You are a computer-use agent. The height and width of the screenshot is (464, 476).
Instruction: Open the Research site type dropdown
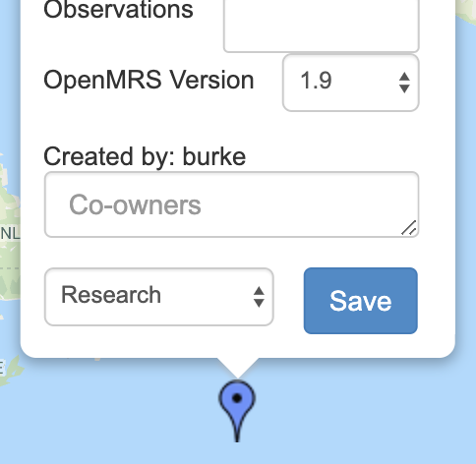(x=159, y=297)
